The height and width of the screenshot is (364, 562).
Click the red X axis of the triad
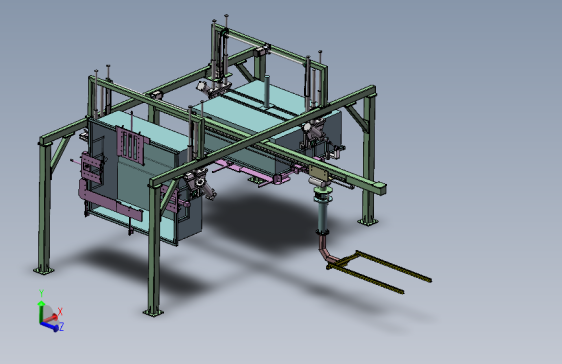51,318
